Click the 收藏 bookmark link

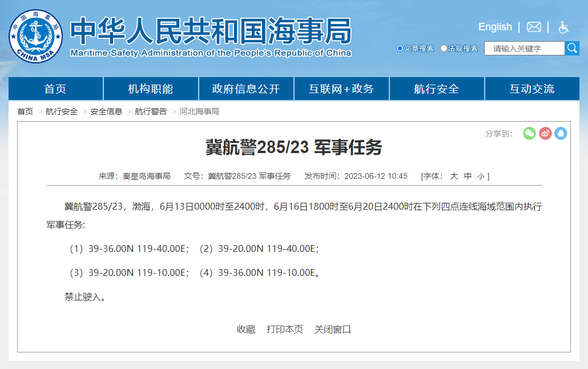pos(246,330)
